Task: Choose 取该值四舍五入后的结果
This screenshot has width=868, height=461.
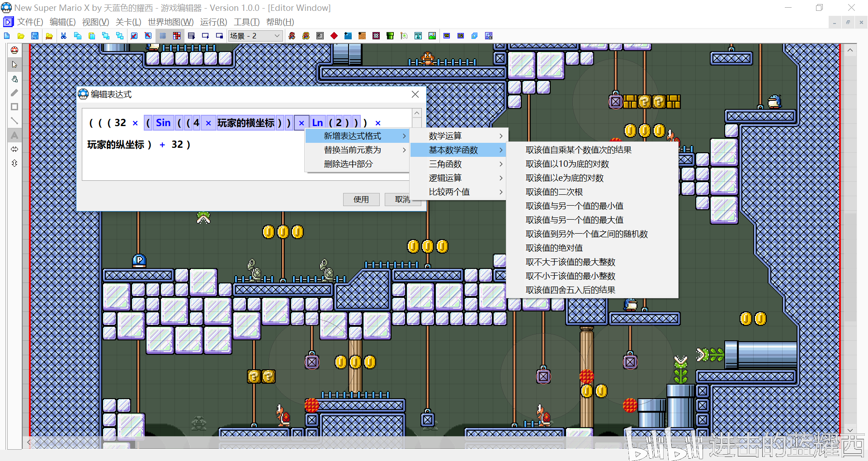Action: [x=592, y=290]
